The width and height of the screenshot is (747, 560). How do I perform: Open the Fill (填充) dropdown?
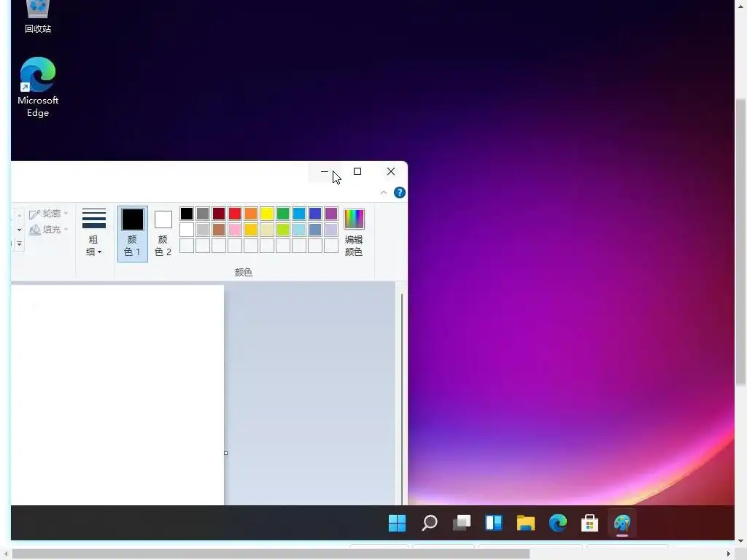(49, 230)
